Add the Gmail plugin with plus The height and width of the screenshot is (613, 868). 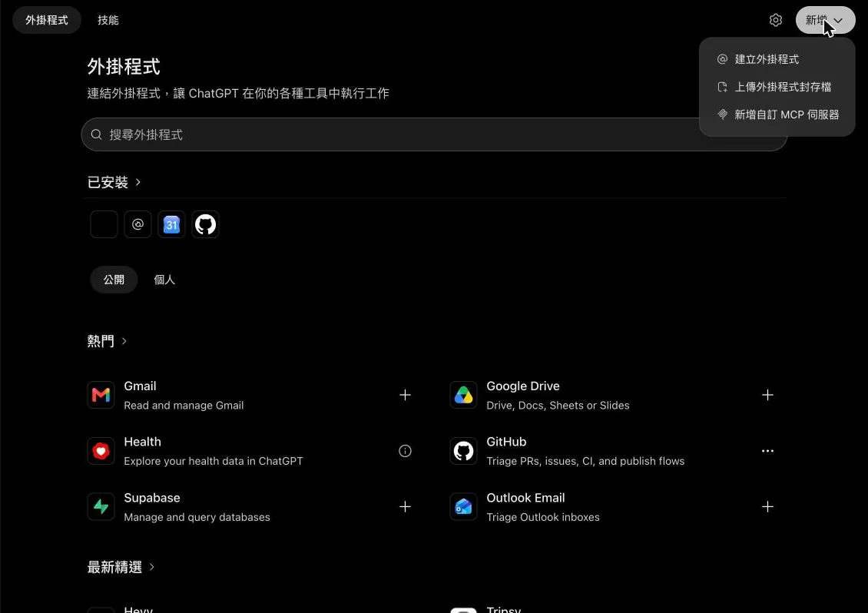click(406, 395)
